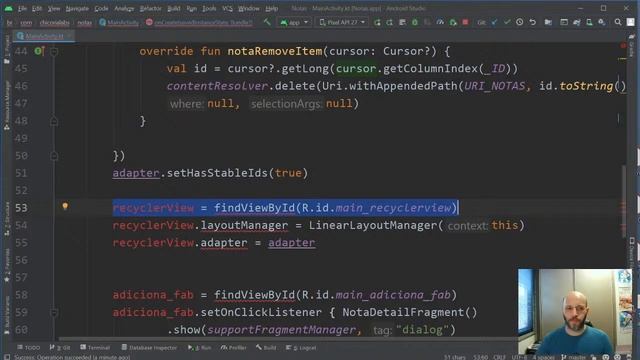The width and height of the screenshot is (640, 360).
Task: Open the bottom Build tool window
Action: (x=266, y=347)
